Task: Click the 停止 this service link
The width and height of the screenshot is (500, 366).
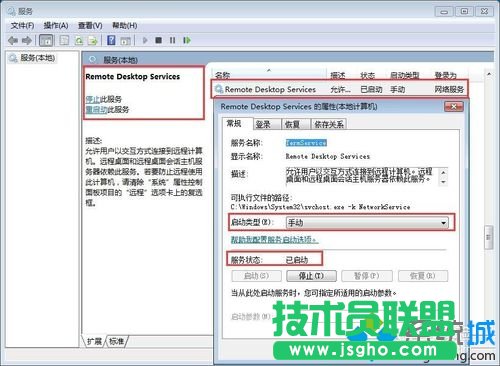Action: point(93,99)
